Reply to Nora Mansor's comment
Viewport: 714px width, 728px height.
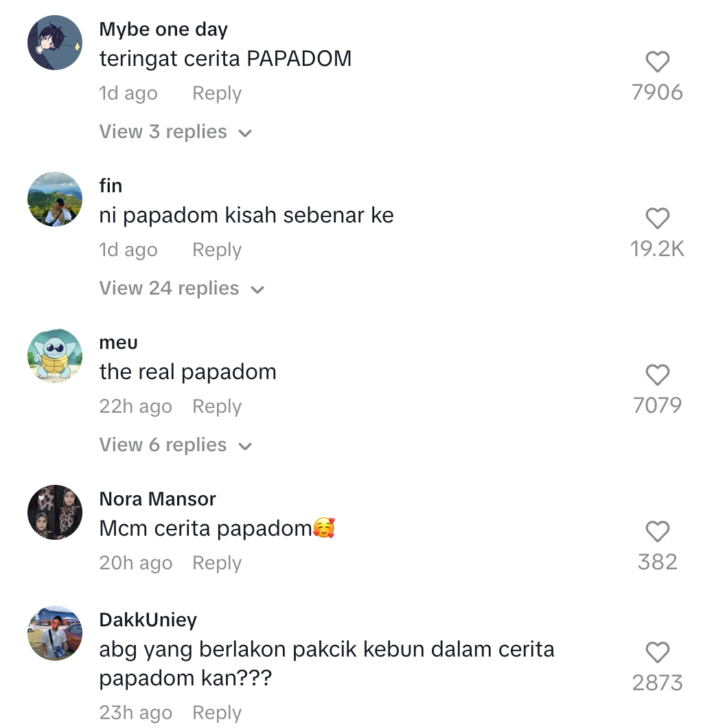(217, 562)
